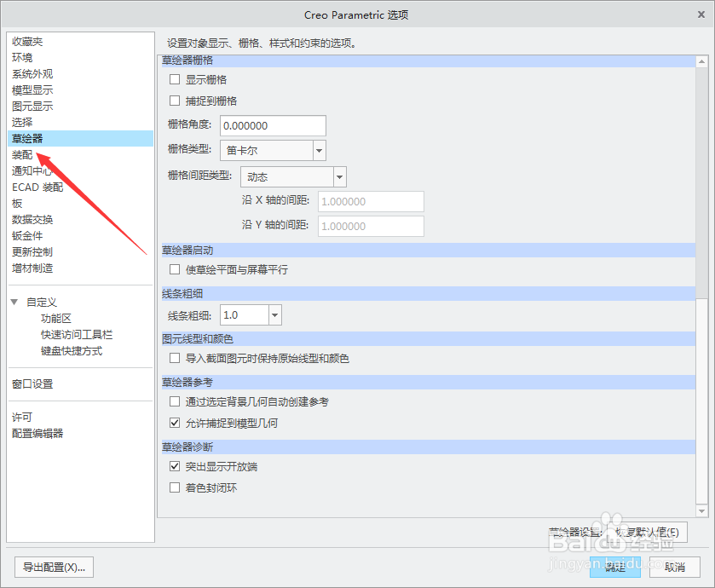
Task: Open the 许可 page
Action: (x=22, y=417)
